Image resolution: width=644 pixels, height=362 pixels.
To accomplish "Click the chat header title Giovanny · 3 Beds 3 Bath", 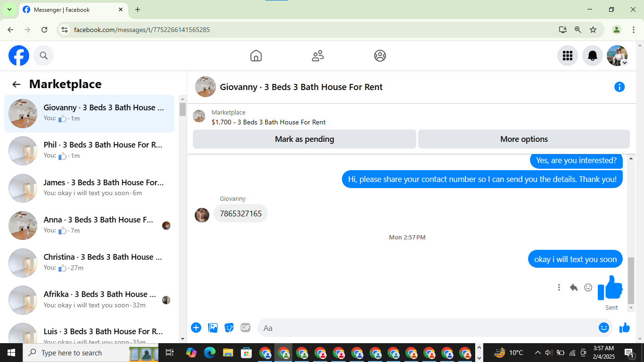I will 301,87.
